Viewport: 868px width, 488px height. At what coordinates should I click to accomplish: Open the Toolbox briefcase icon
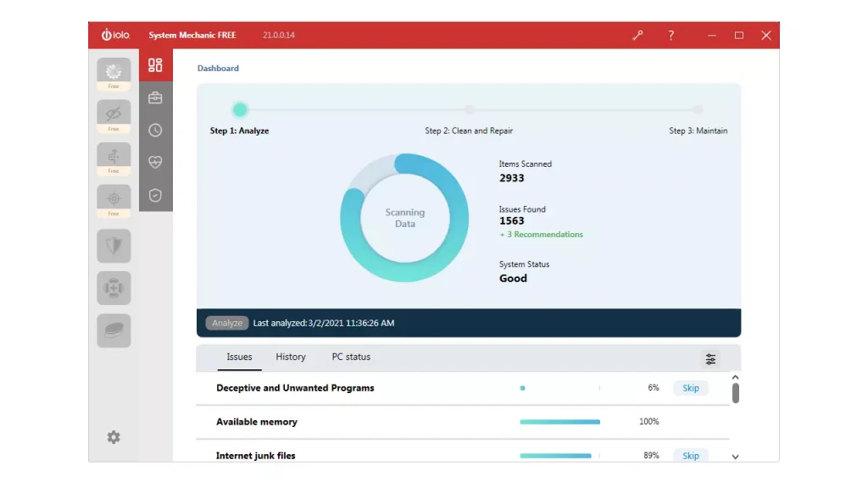(x=155, y=98)
